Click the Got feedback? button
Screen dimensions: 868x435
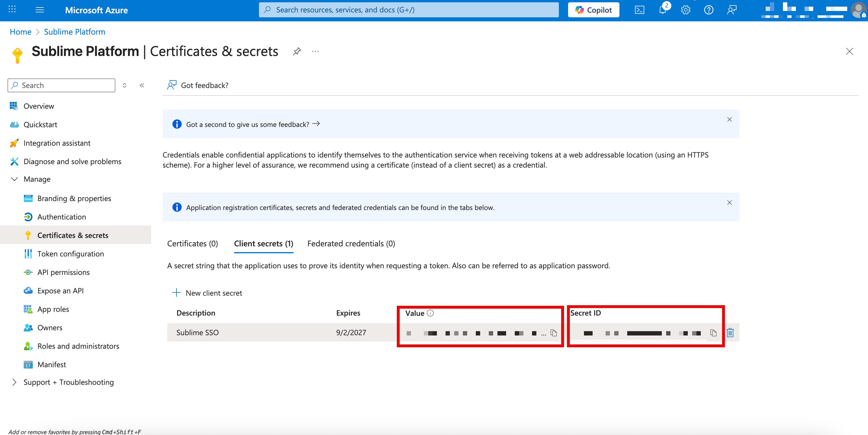[x=198, y=85]
